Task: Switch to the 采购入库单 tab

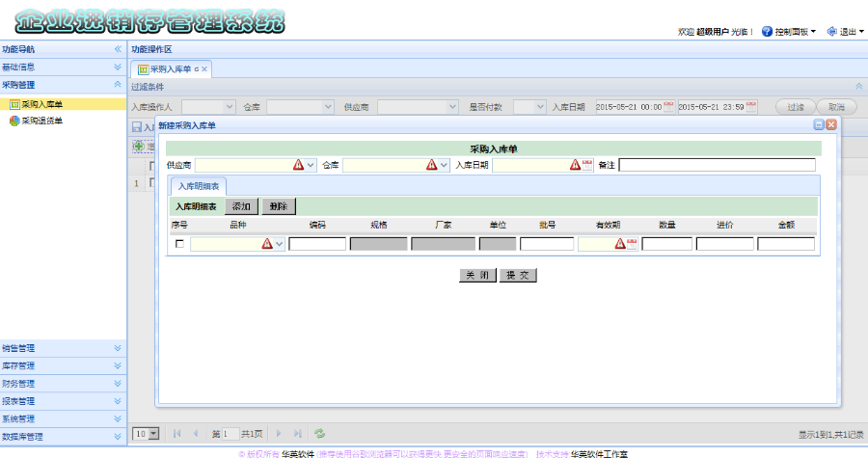Action: pos(171,69)
